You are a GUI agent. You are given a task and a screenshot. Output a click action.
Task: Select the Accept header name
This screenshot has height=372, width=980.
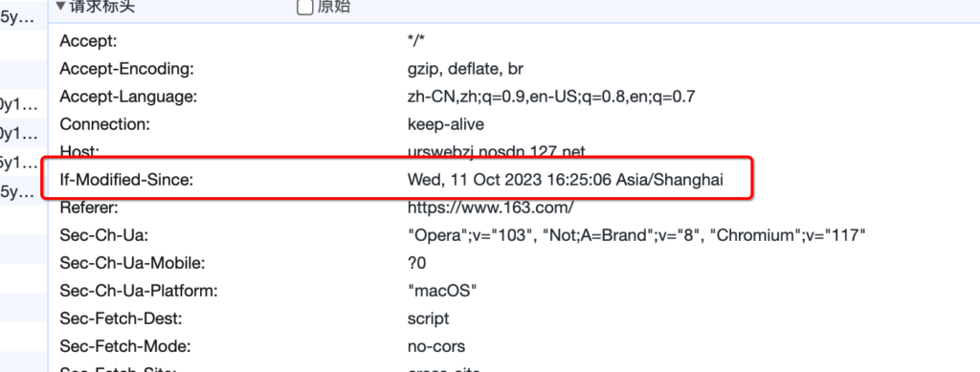(89, 42)
